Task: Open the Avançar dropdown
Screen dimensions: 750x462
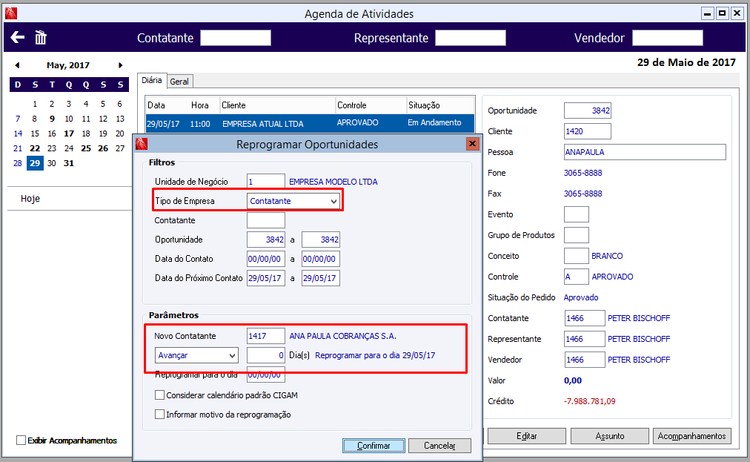Action: 196,355
